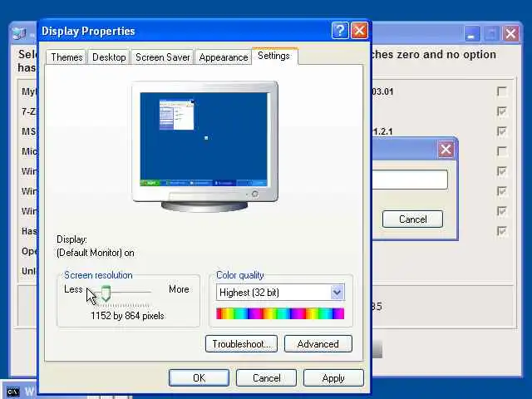Open the Color quality dropdown
Image resolution: width=532 pixels, height=399 pixels.
coord(280,293)
